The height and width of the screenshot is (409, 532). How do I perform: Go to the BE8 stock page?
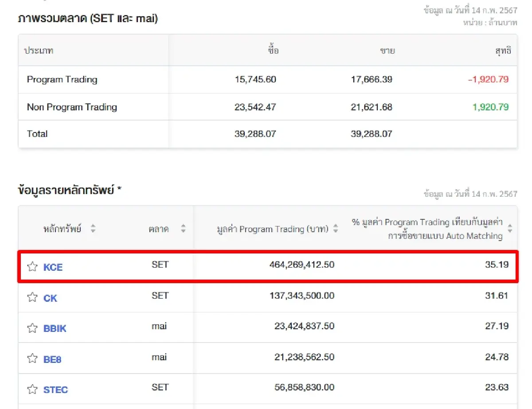(x=52, y=359)
